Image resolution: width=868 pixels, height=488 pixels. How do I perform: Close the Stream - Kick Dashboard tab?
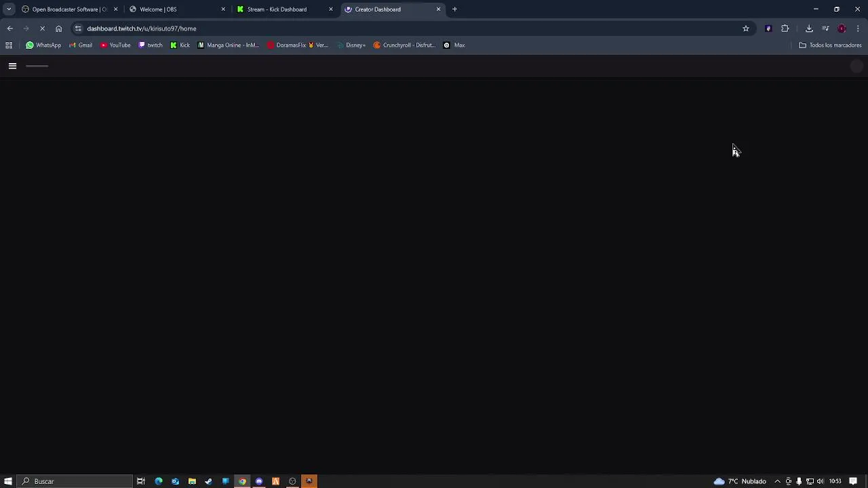coord(331,9)
